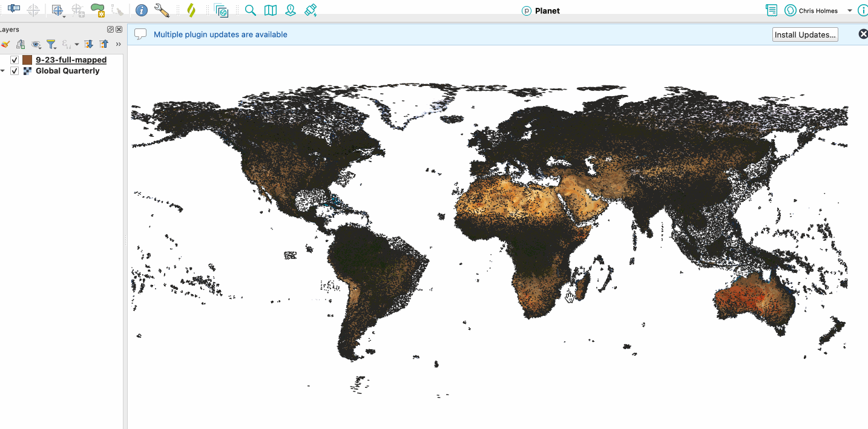The width and height of the screenshot is (868, 429).
Task: Open the manage map themes eye dropdown
Action: (37, 44)
